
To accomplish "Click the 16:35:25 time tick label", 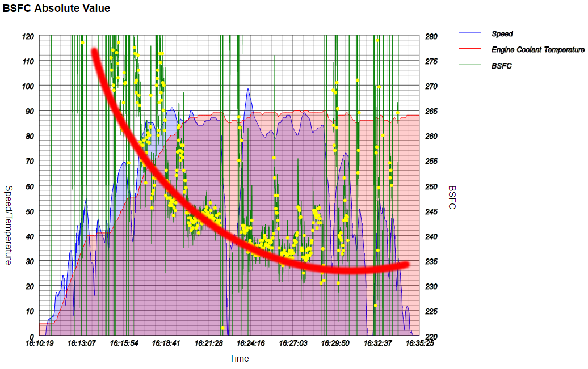I will [419, 343].
